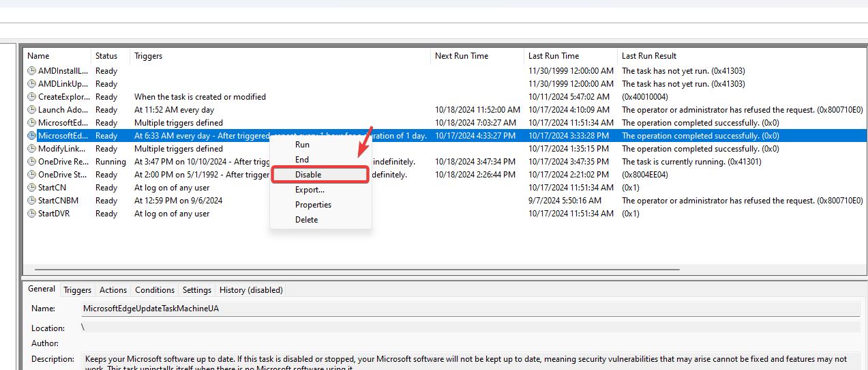This screenshot has height=370, width=868.
Task: Select the Launch Ado task name
Action: 63,110
